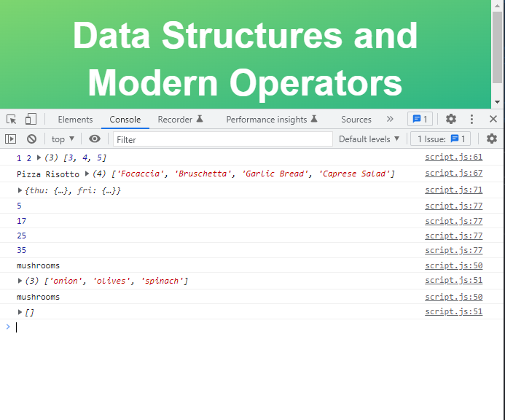This screenshot has width=505, height=420.
Task: Open the Recorder tab
Action: (181, 120)
